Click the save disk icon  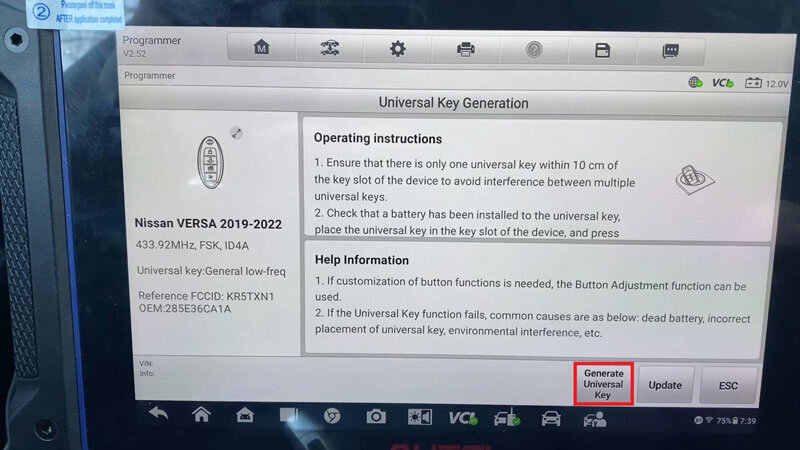pyautogui.click(x=602, y=51)
